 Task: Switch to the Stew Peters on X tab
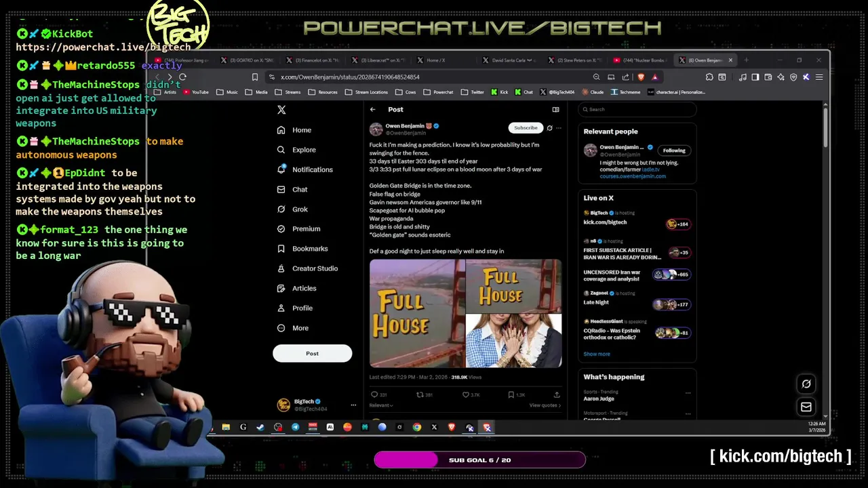[574, 60]
